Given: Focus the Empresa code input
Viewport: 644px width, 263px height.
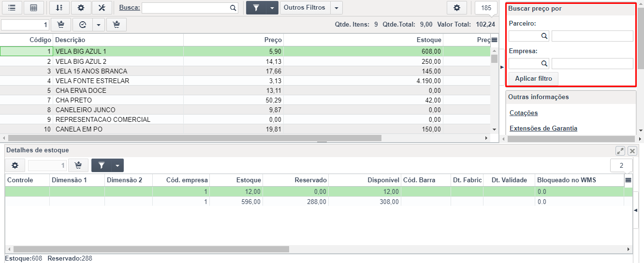Looking at the screenshot, I should (525, 63).
